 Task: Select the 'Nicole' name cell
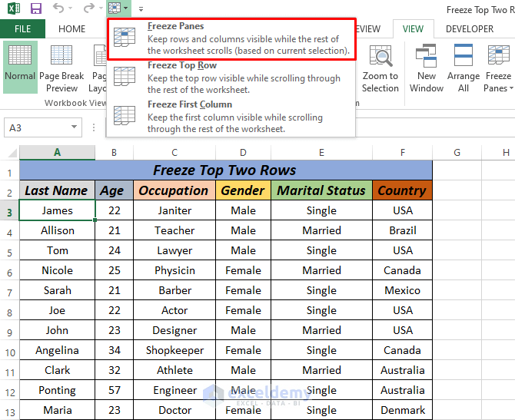click(x=57, y=270)
